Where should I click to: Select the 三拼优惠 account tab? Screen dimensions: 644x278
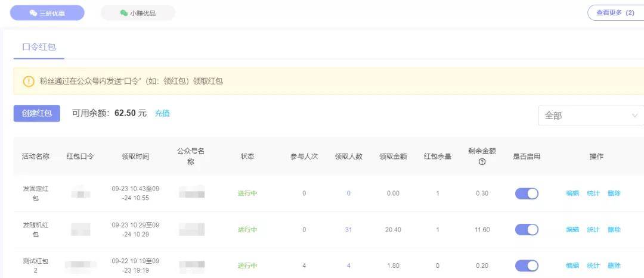pos(47,13)
